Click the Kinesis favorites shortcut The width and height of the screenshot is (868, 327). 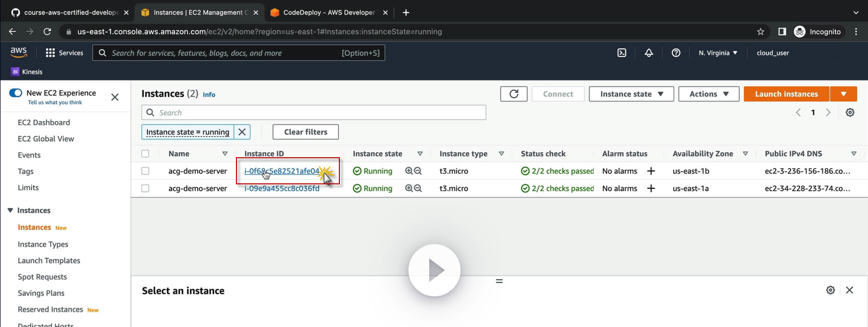[27, 72]
